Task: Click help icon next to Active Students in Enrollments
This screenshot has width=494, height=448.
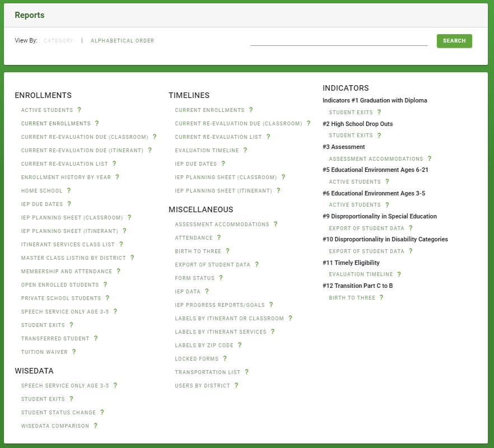Action: point(79,110)
